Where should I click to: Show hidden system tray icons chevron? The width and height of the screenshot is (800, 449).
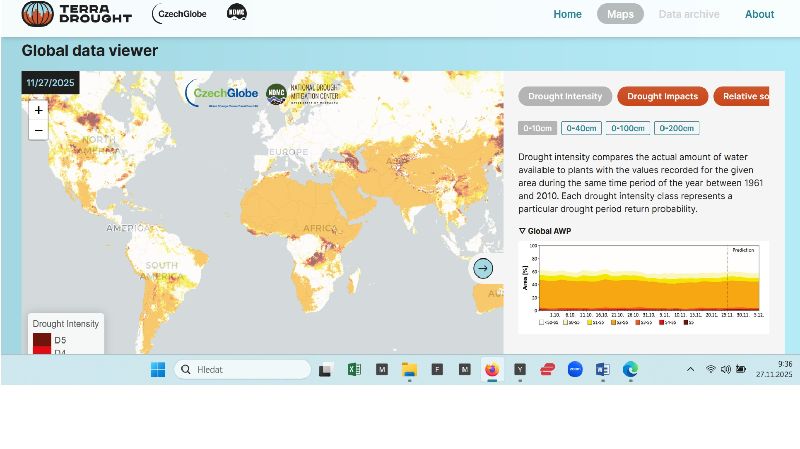(x=690, y=369)
